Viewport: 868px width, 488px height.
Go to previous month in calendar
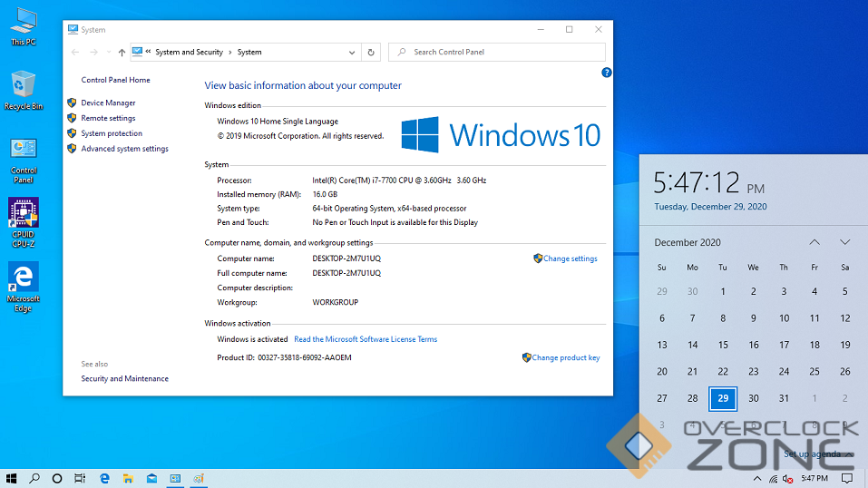click(x=814, y=242)
